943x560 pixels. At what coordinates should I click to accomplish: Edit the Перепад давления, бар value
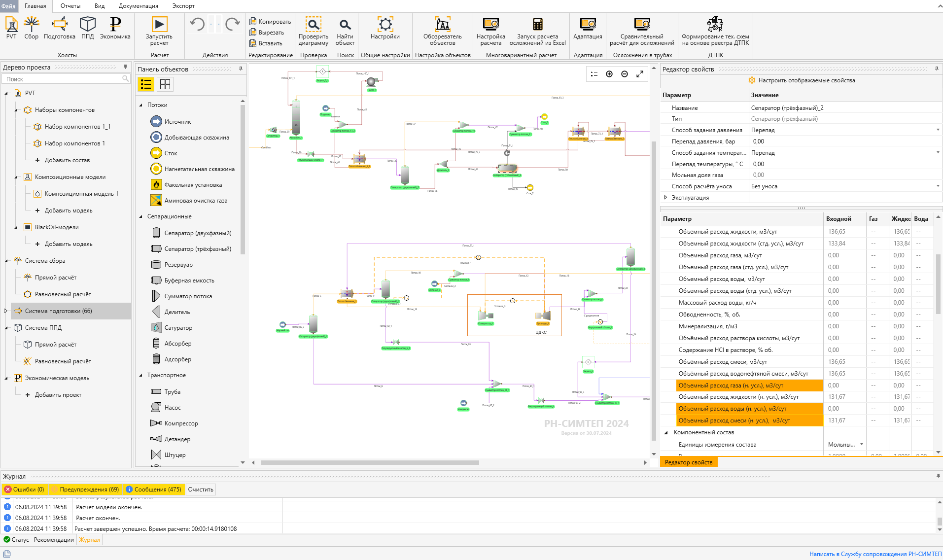click(x=845, y=141)
